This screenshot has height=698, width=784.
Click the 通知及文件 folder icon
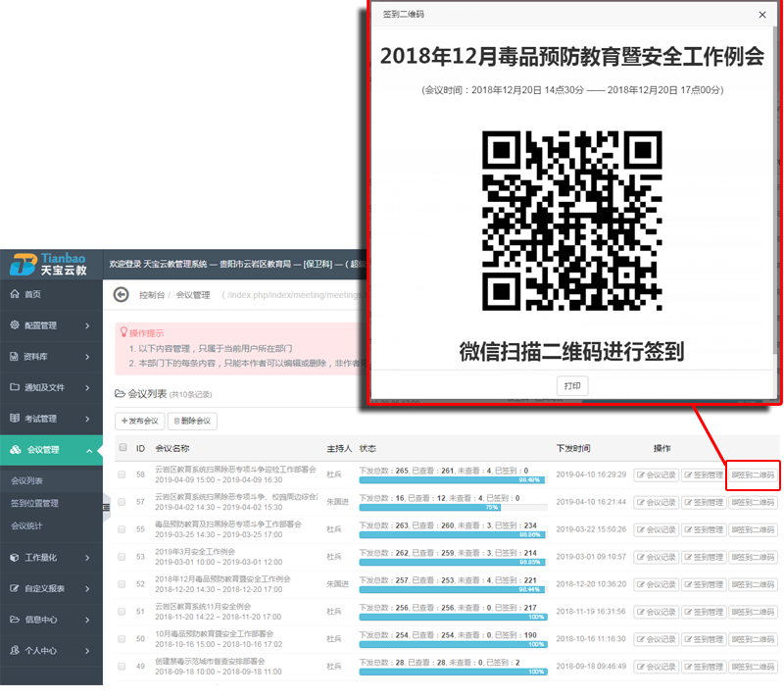[15, 387]
